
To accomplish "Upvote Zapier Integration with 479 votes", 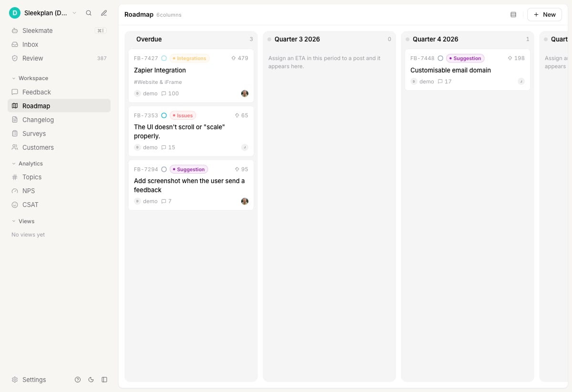I will (x=240, y=58).
